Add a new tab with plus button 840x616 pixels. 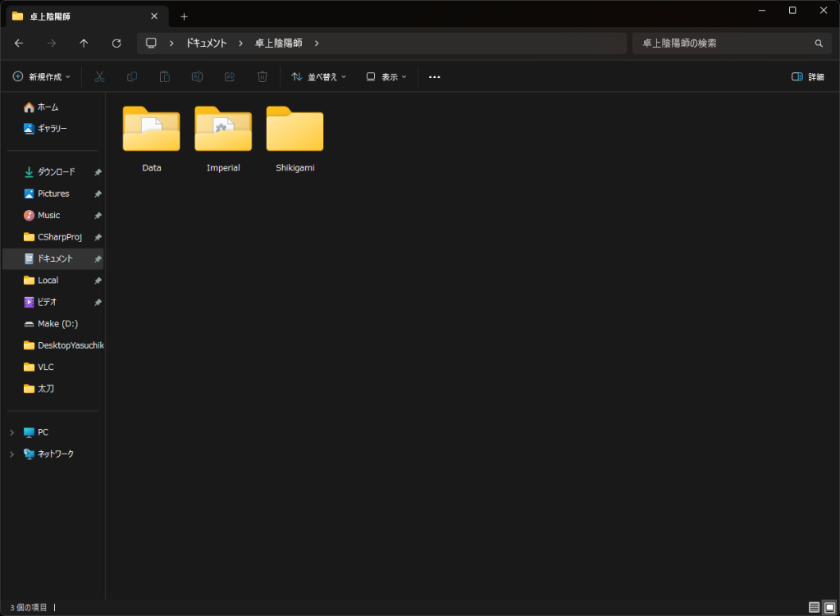184,16
